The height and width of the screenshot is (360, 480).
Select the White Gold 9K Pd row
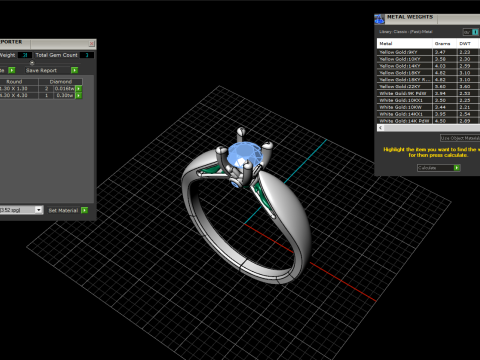[428, 93]
